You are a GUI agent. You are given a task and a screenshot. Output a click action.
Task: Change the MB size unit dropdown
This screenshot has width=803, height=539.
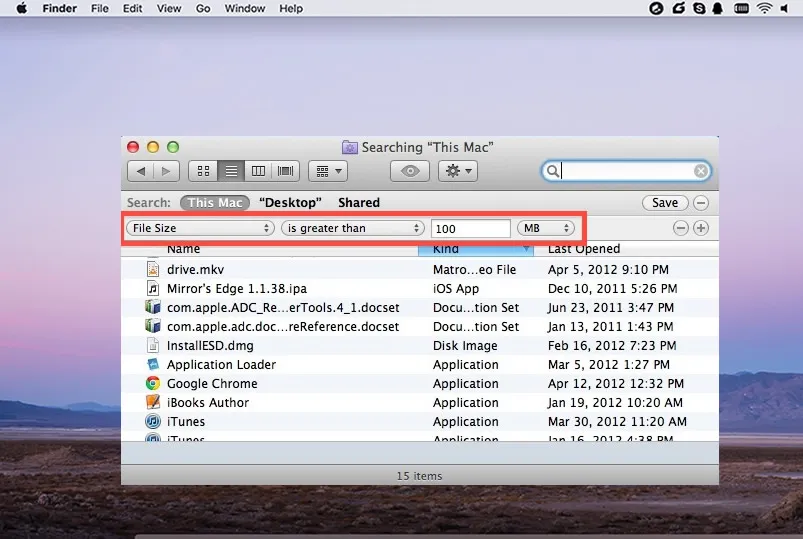coord(547,228)
